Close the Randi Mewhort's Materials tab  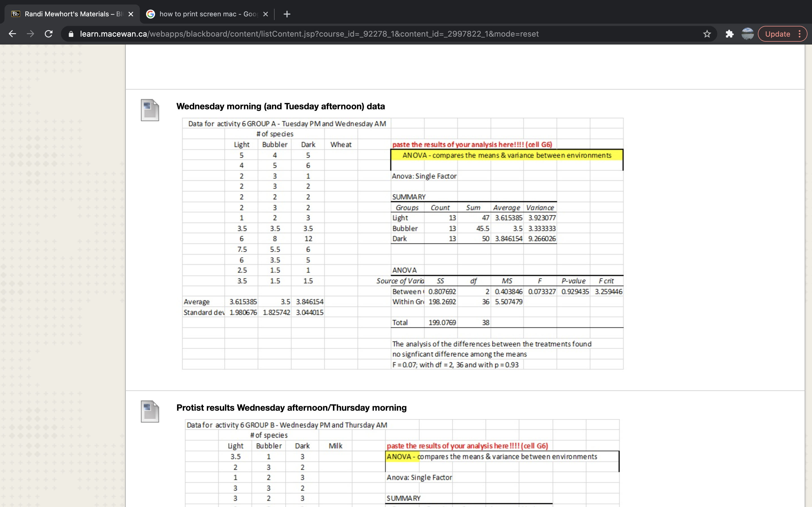click(x=131, y=14)
